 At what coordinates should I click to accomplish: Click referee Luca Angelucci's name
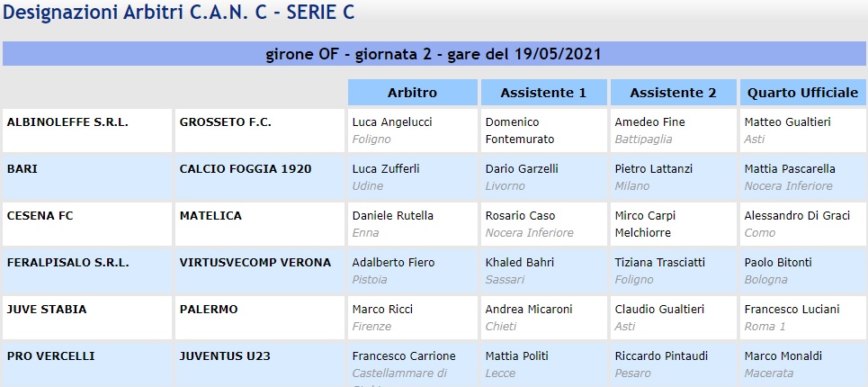click(x=393, y=121)
